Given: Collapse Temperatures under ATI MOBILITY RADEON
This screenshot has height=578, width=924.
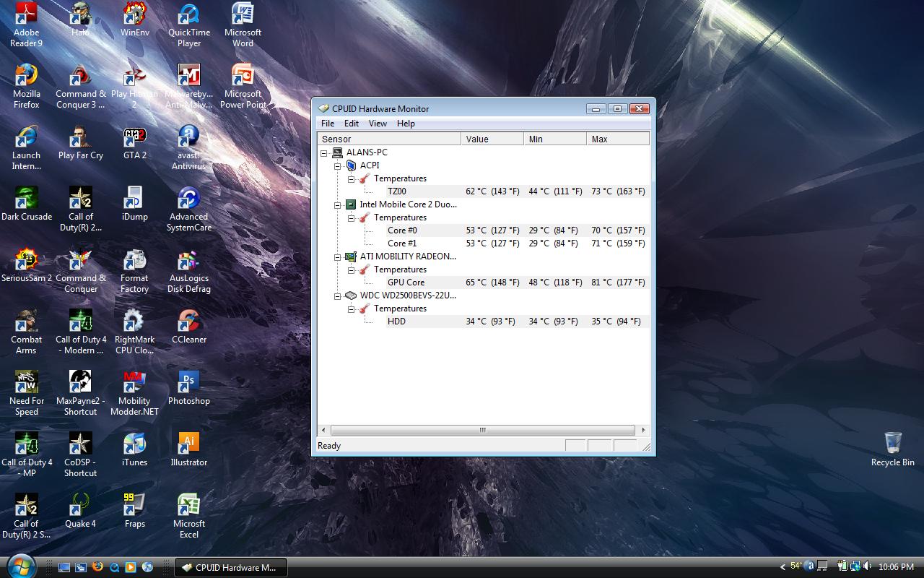Looking at the screenshot, I should [x=352, y=270].
